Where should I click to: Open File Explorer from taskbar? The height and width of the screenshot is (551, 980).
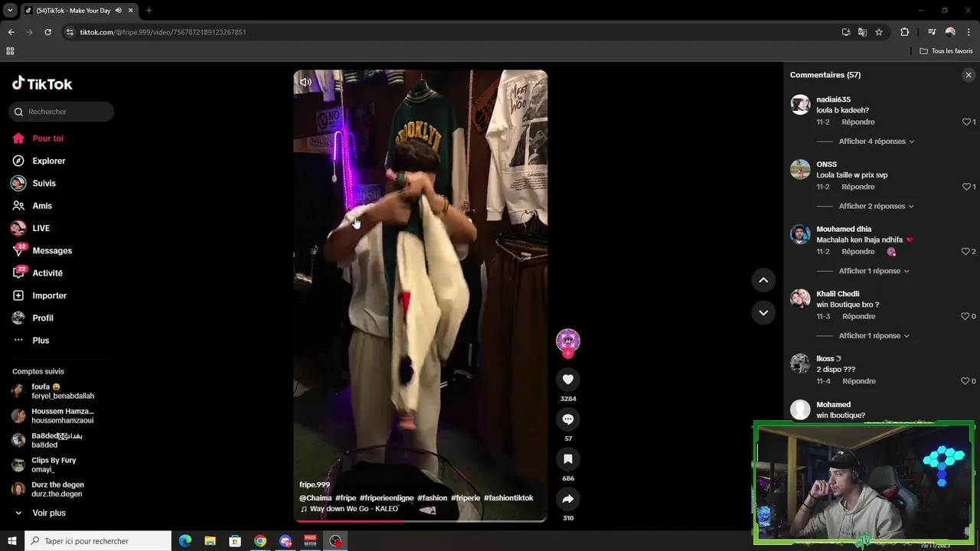coord(210,541)
